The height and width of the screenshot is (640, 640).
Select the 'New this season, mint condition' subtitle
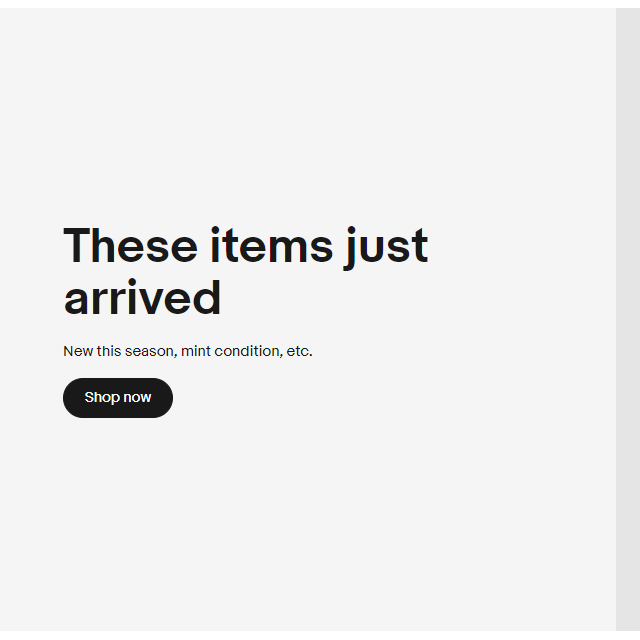pos(188,351)
